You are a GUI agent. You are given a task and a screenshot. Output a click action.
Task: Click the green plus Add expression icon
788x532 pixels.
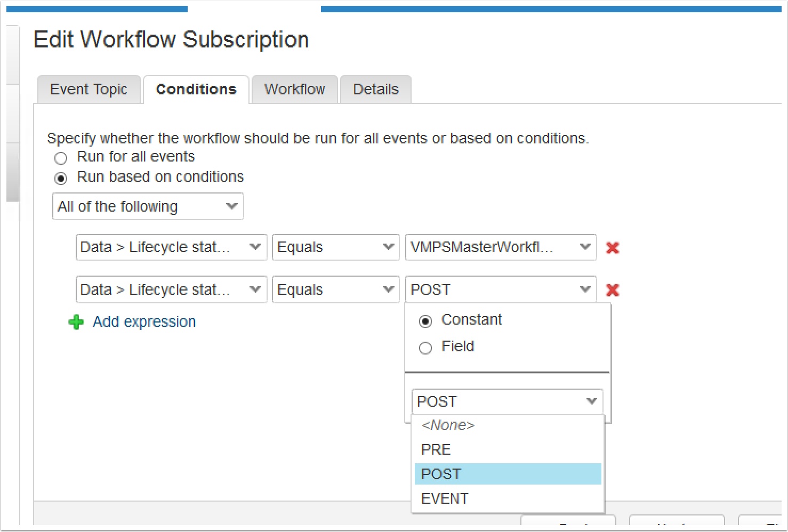coord(76,323)
